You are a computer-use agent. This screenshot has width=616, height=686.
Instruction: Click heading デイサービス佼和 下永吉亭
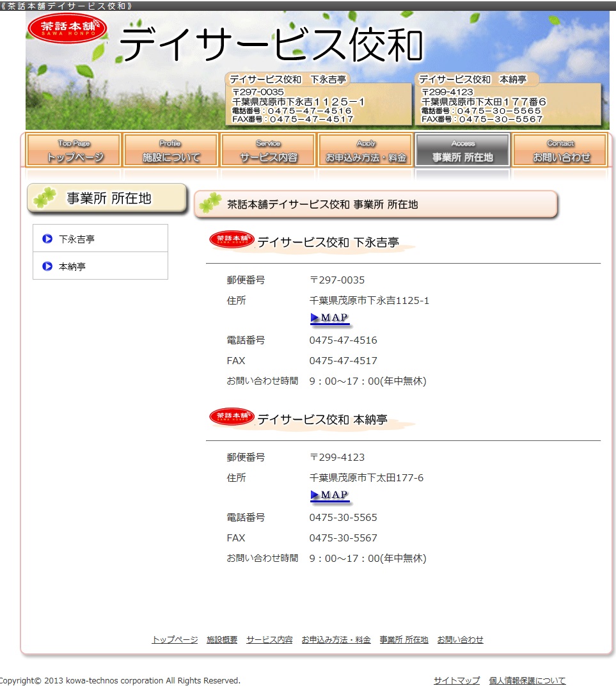pyautogui.click(x=328, y=242)
